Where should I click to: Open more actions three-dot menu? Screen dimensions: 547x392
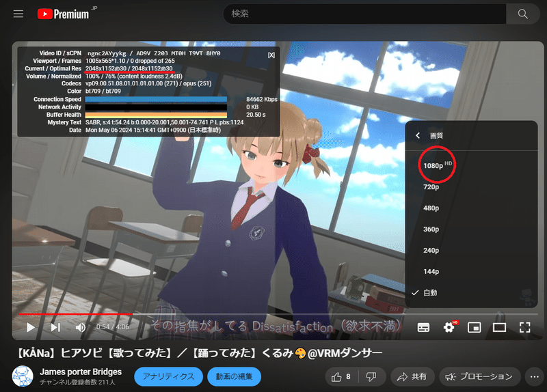[534, 377]
